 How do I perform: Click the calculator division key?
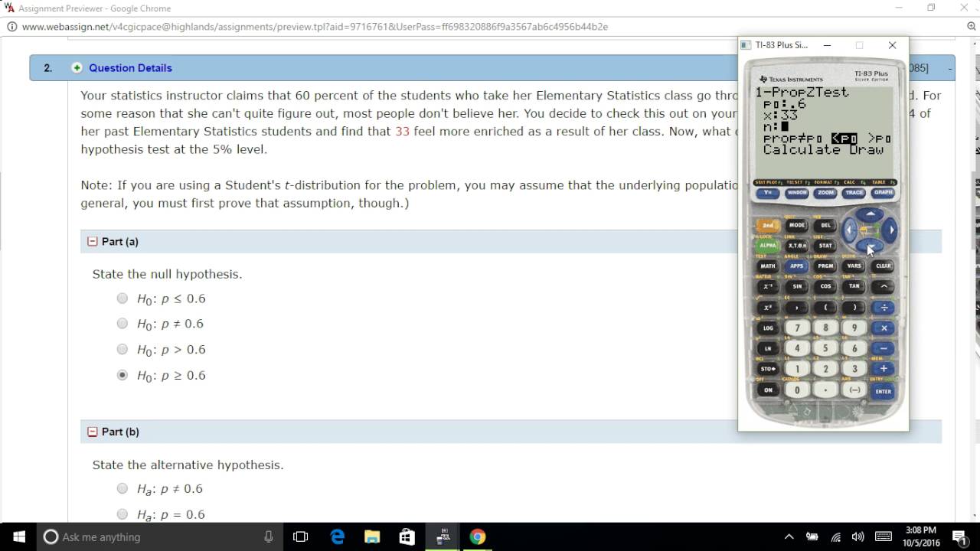pyautogui.click(x=884, y=308)
